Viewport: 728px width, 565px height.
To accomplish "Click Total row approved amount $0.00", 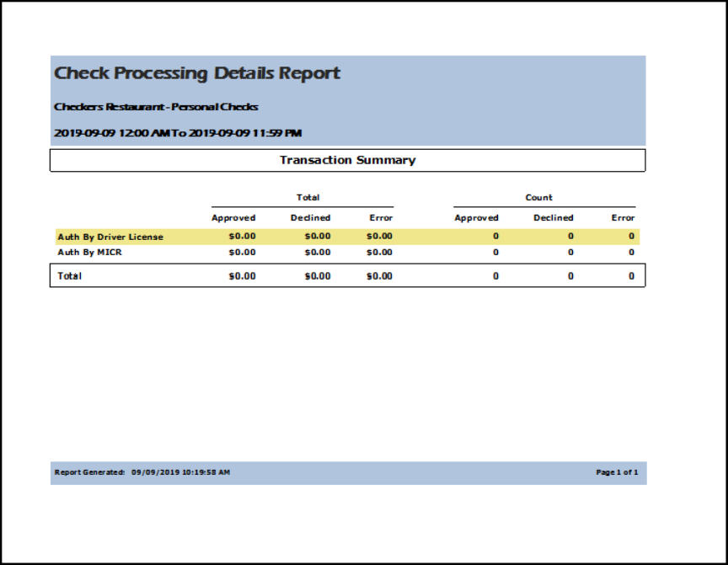I will (x=243, y=276).
